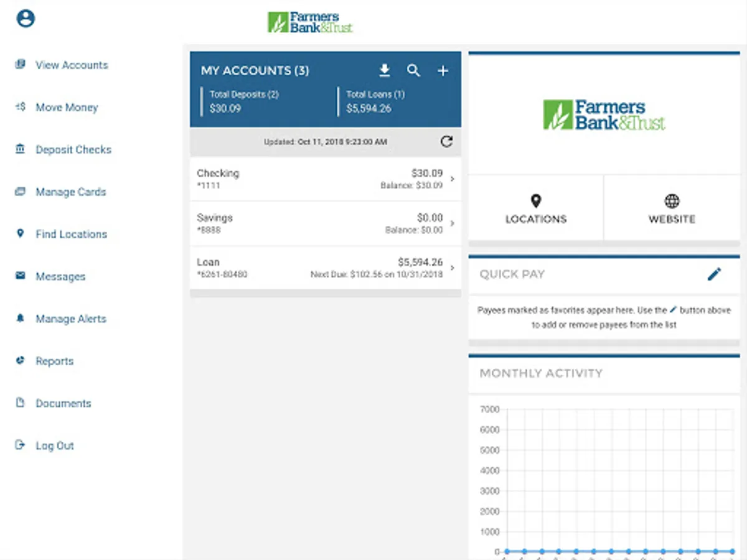
Task: Click the WEBSITE button label
Action: point(672,219)
